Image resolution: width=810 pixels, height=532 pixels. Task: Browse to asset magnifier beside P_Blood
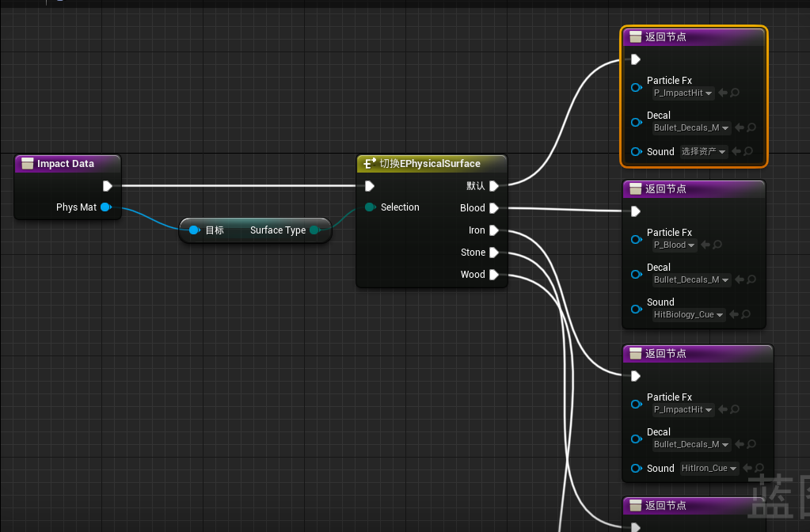tap(717, 245)
